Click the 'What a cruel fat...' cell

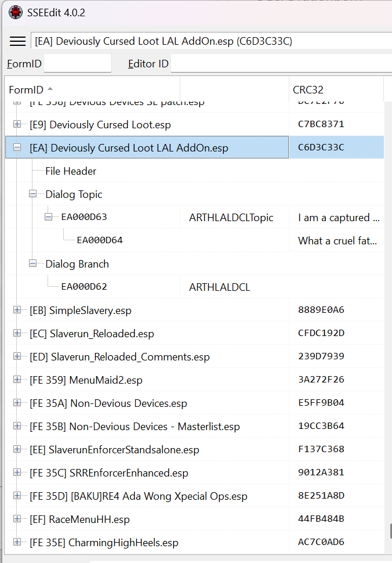pos(337,240)
